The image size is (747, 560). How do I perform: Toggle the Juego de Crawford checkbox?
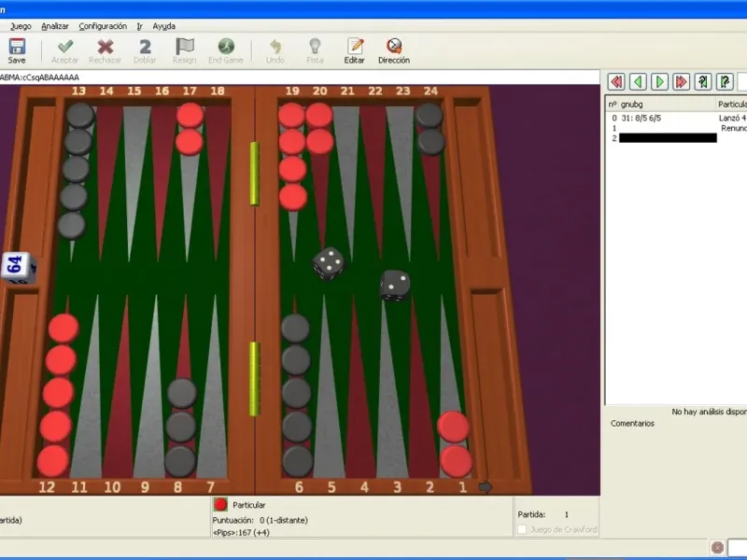(x=522, y=529)
